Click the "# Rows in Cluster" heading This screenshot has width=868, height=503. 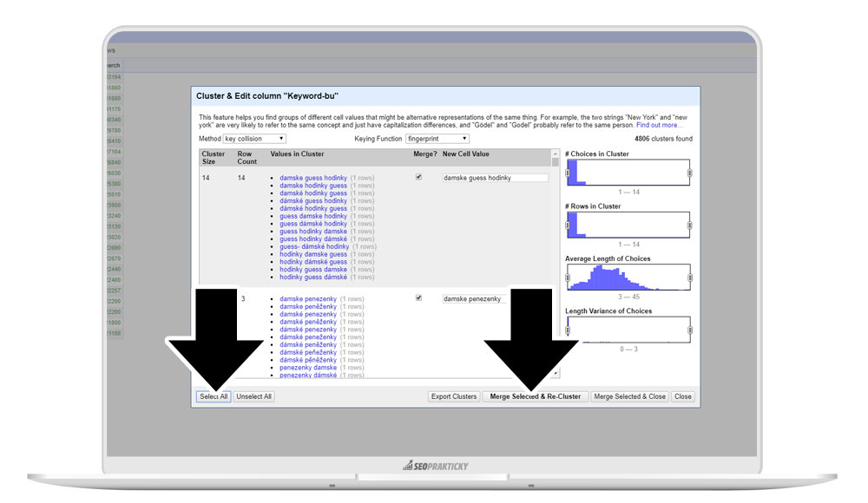pos(593,206)
